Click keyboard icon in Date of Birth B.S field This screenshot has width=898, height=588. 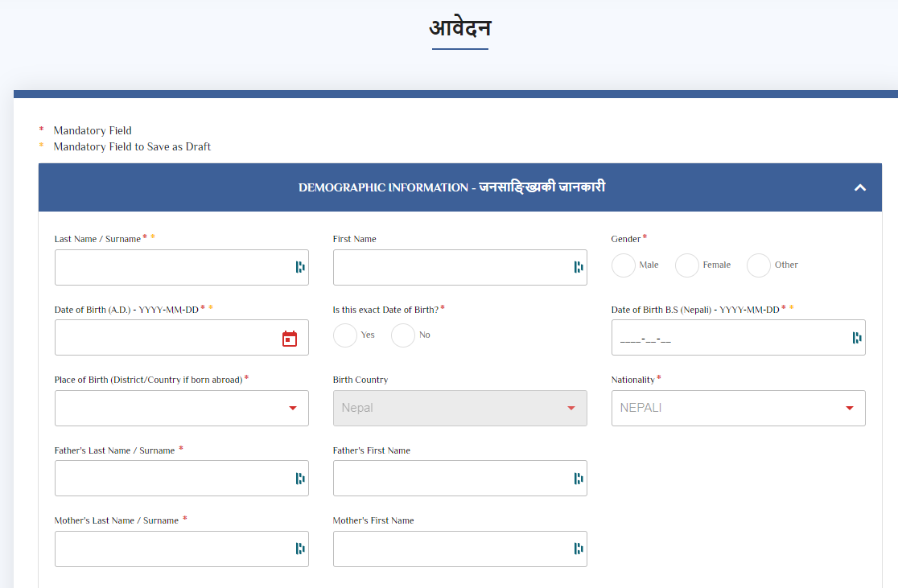point(857,338)
